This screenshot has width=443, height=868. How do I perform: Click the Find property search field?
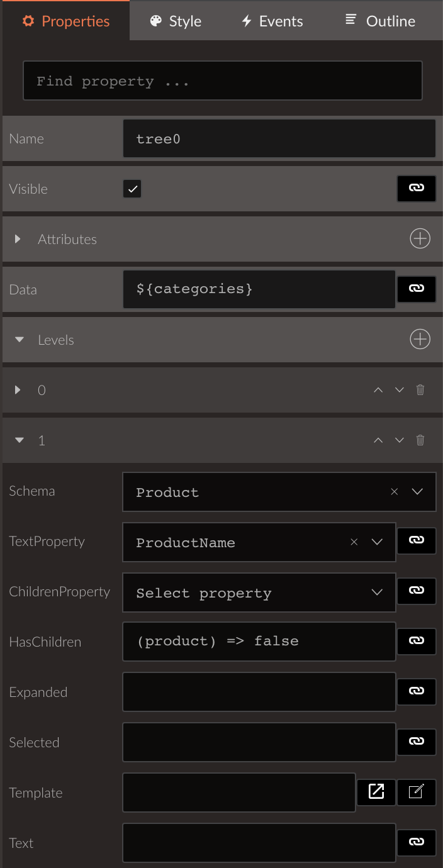click(x=222, y=81)
